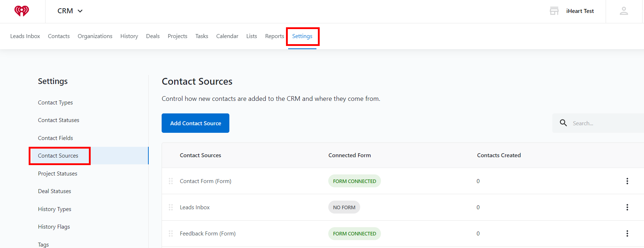Open three-dot menu for Contact Form row
Screen dimensions: 644x248
627,181
